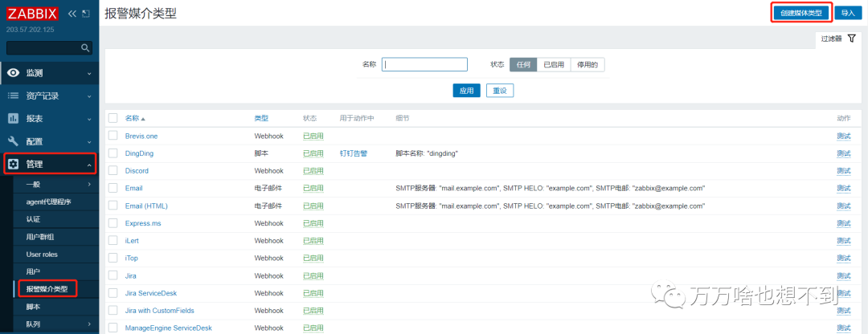868x334 pixels.
Task: Click the 管理 gear icon
Action: click(x=14, y=164)
